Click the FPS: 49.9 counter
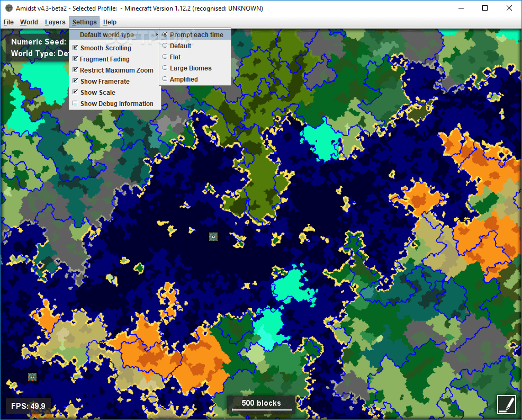522x420 pixels. pyautogui.click(x=28, y=406)
